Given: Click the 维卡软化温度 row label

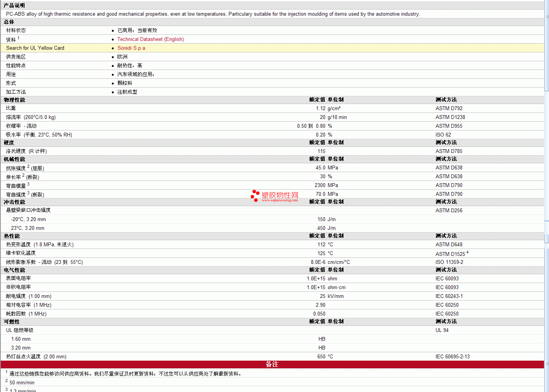Looking at the screenshot, I should pos(21,253).
